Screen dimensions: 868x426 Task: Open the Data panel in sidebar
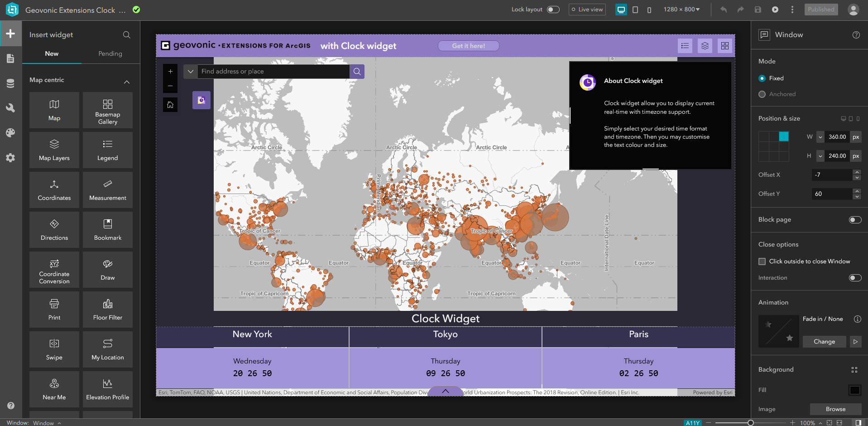click(x=10, y=83)
